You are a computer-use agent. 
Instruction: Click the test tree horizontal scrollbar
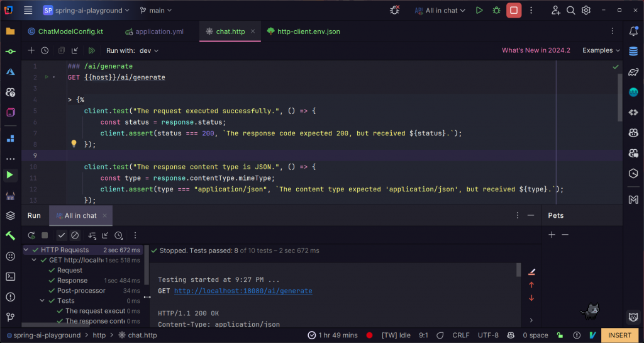(55, 325)
